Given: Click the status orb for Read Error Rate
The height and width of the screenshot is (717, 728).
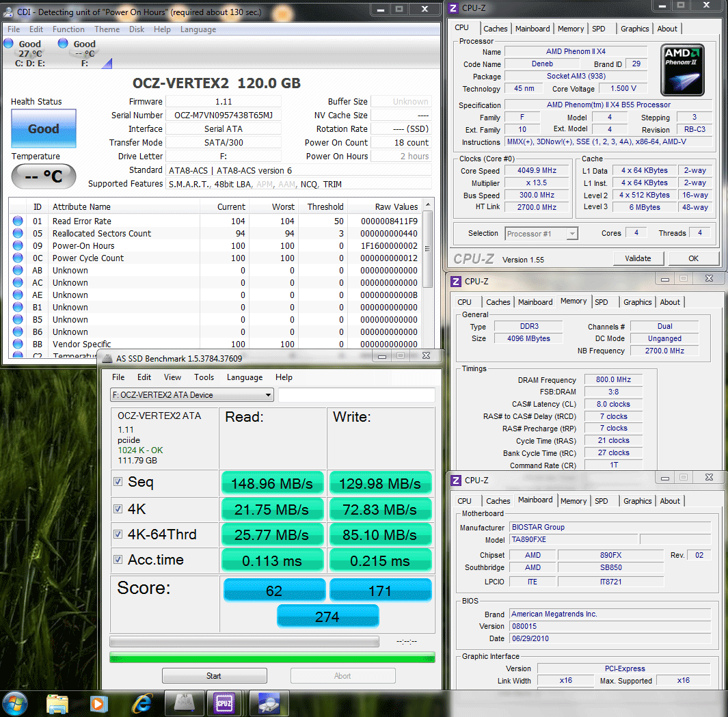Looking at the screenshot, I should click(x=18, y=221).
